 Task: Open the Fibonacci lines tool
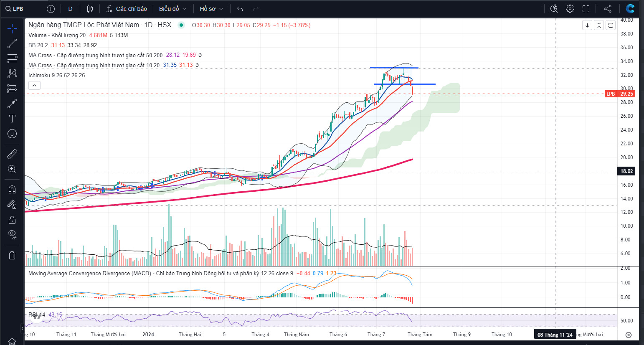pyautogui.click(x=12, y=58)
